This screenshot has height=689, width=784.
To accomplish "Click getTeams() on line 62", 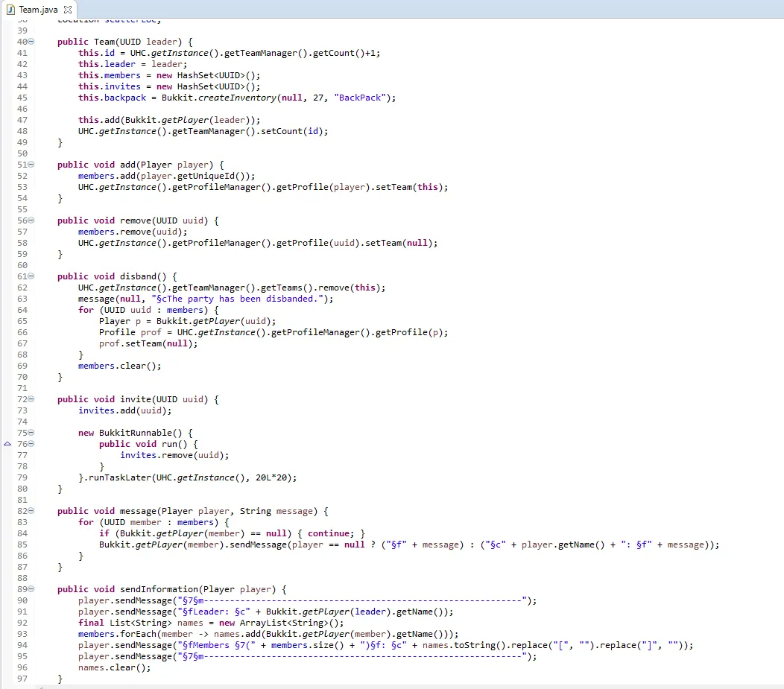I will pyautogui.click(x=287, y=288).
